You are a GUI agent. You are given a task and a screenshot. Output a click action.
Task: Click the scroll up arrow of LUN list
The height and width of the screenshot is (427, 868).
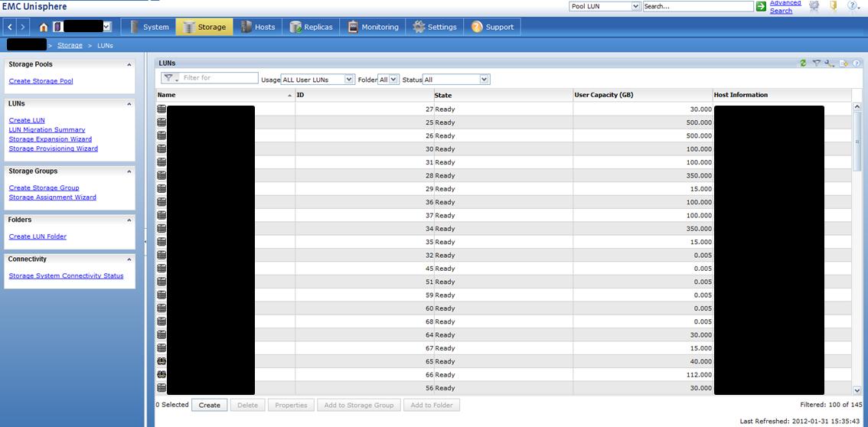[857, 106]
